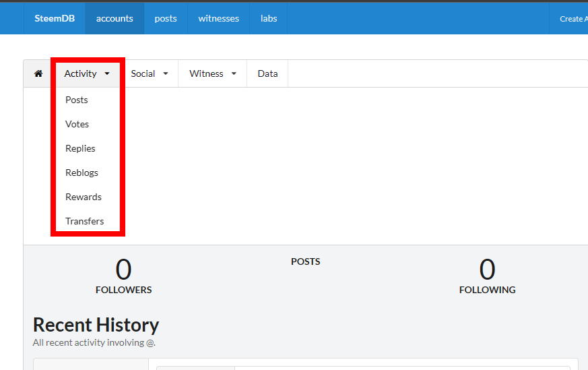Click the home icon tab
The image size is (588, 370).
(38, 73)
